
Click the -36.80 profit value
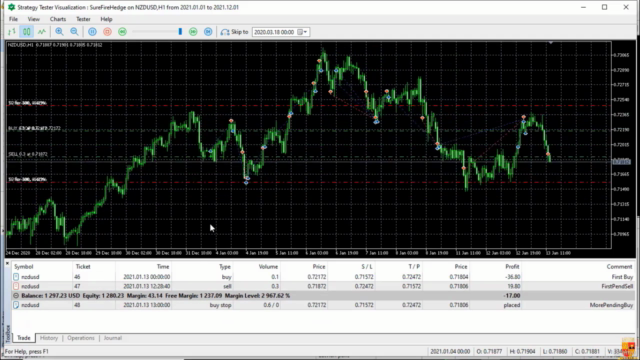pos(512,277)
